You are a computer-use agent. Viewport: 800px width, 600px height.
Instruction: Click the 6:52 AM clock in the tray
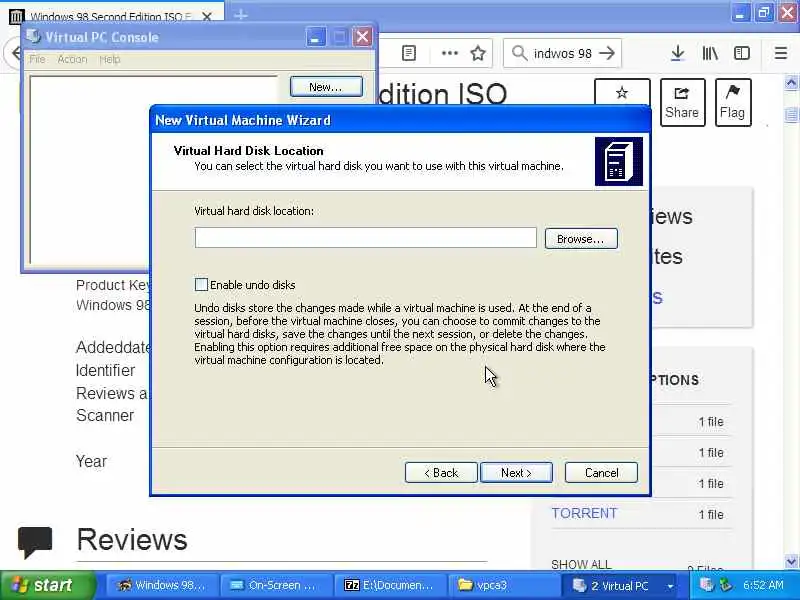763,585
